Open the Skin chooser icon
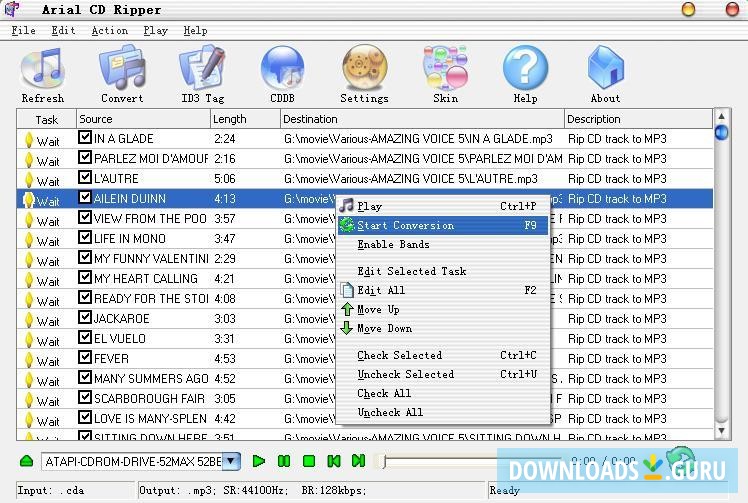The image size is (748, 503). click(x=446, y=68)
